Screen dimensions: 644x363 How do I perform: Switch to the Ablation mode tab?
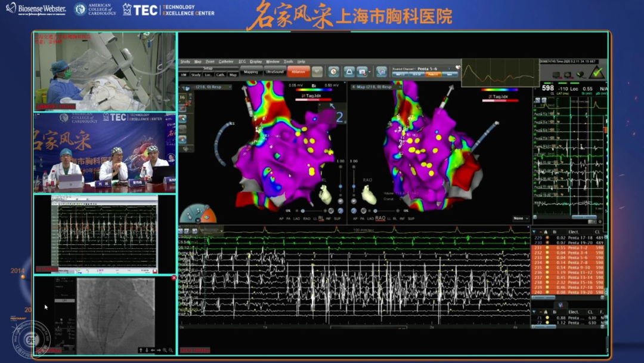(x=298, y=72)
